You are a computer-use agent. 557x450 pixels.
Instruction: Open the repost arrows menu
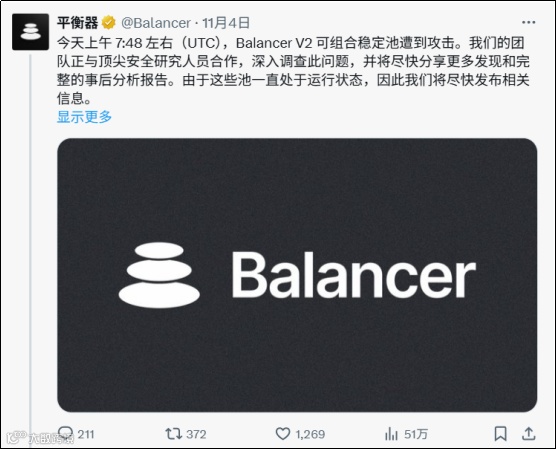click(x=174, y=434)
